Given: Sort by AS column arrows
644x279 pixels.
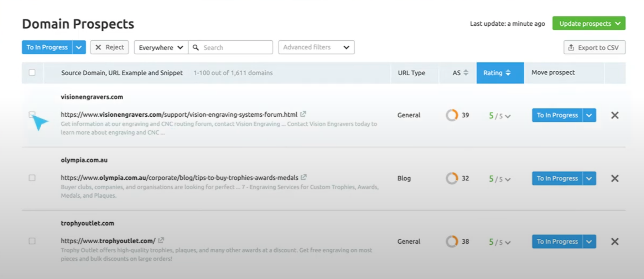Looking at the screenshot, I should point(466,73).
